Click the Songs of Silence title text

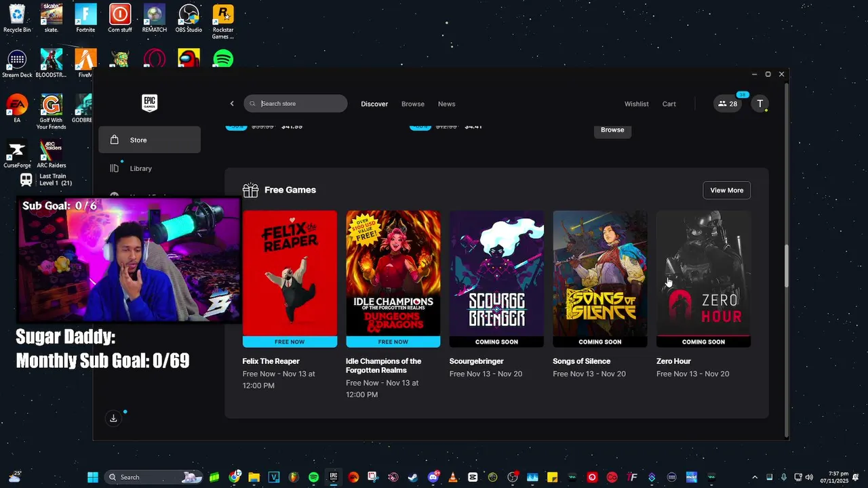[x=582, y=361]
